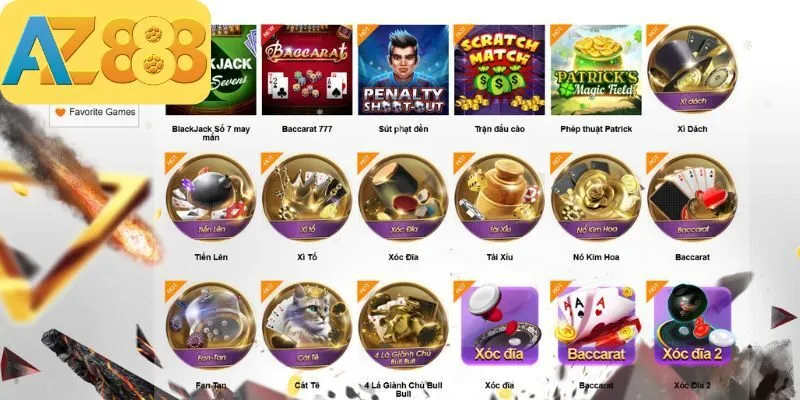The width and height of the screenshot is (800, 400).
Task: Open the gold Xóc Đĩa round icon
Action: pyautogui.click(x=403, y=197)
